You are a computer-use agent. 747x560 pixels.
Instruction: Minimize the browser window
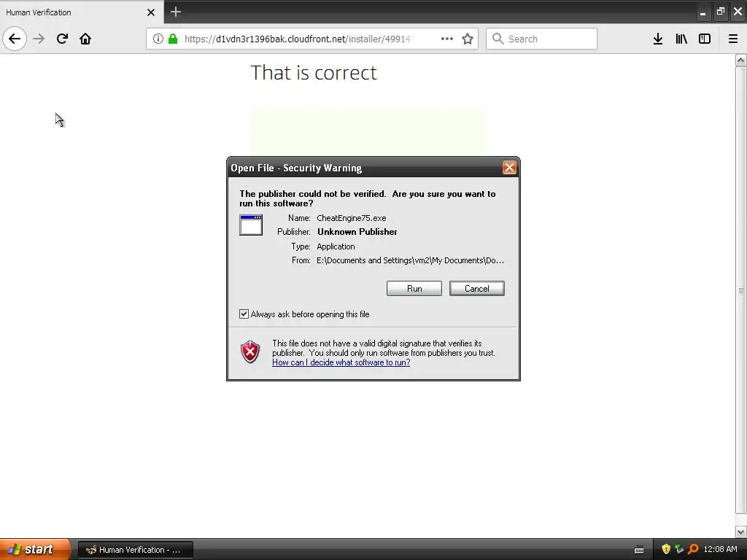(x=703, y=12)
